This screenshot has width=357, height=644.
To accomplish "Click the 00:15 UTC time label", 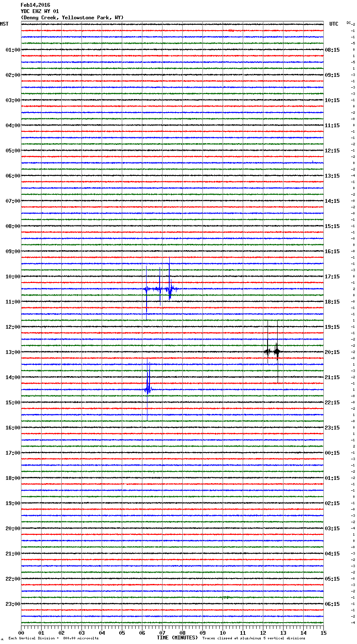I will click(x=332, y=453).
